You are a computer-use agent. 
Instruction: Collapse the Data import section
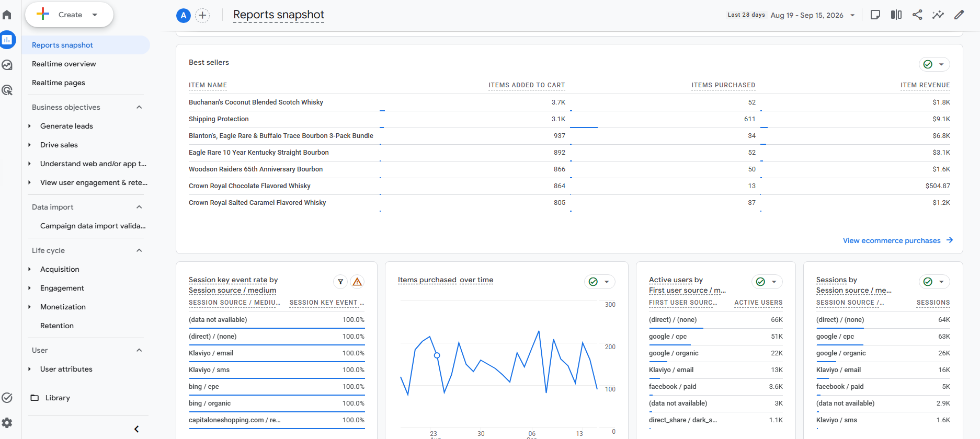(139, 207)
